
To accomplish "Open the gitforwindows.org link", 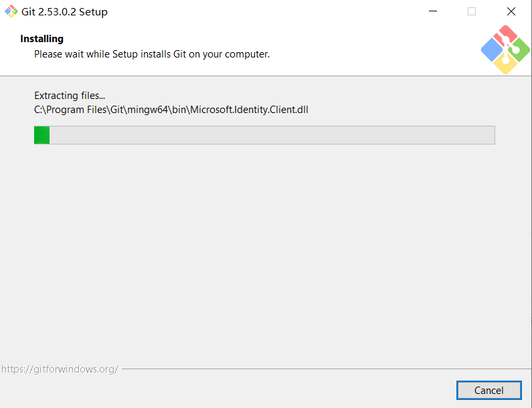I will coord(60,369).
